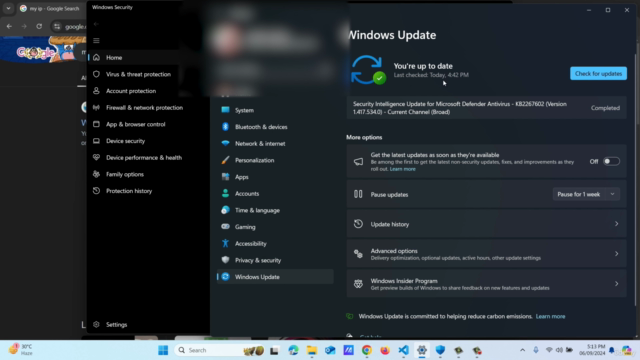Open the Pause for 1 week dropdown
640x360 pixels.
click(586, 194)
